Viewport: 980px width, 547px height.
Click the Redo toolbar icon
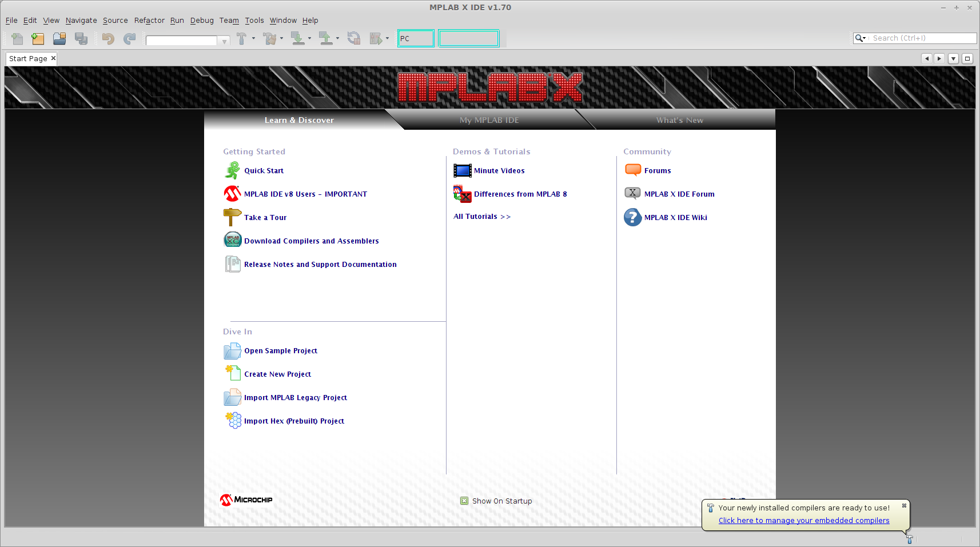pos(130,38)
